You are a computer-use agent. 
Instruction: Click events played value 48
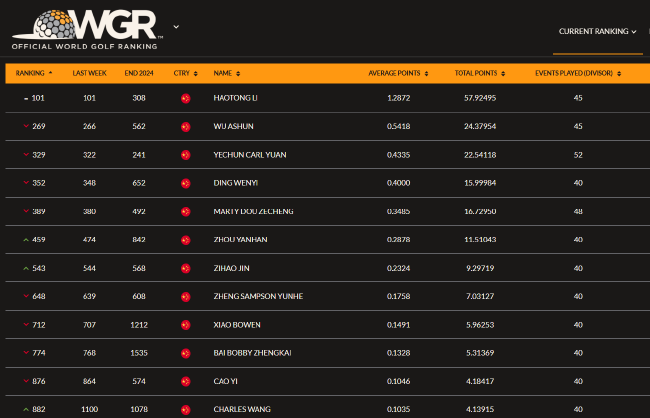[x=578, y=211]
